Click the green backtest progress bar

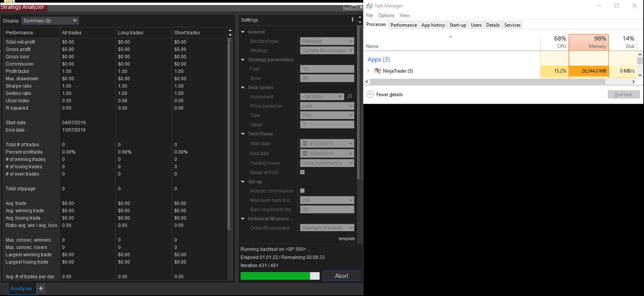pos(280,276)
